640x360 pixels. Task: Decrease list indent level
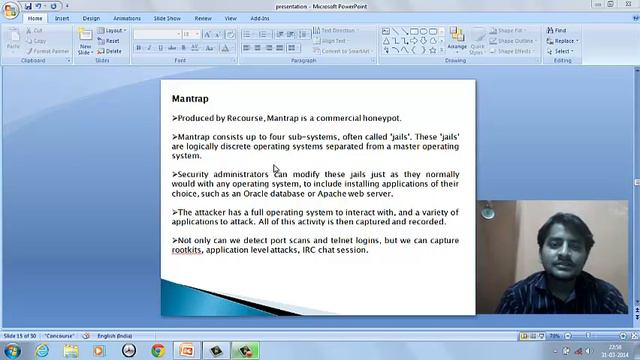280,35
